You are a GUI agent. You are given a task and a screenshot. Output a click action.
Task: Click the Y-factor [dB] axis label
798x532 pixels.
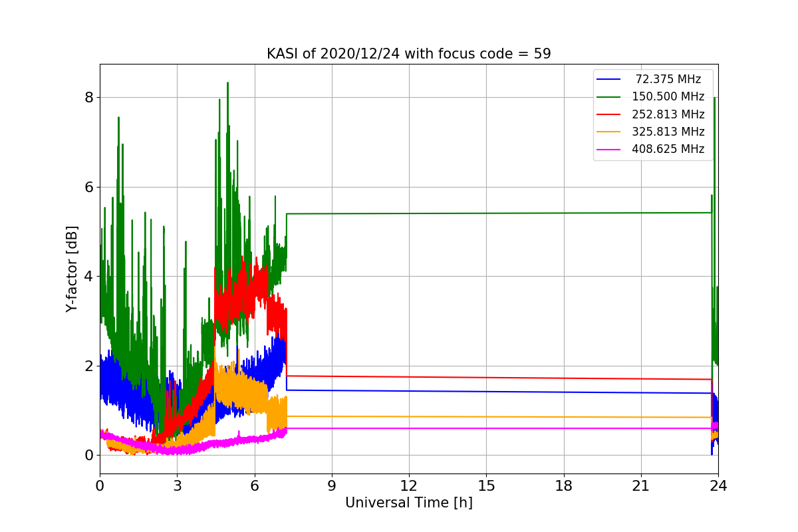72,269
